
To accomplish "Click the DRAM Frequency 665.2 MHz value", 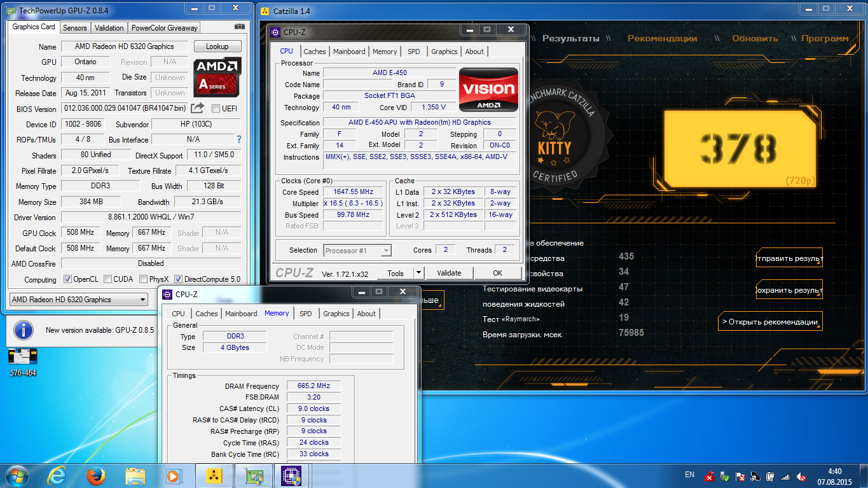I will pos(313,386).
